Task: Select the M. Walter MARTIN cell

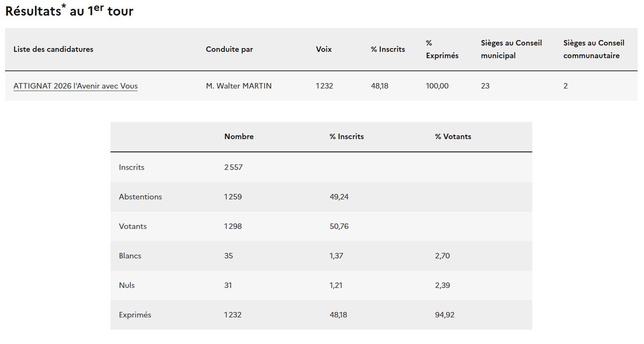Action: pos(239,86)
